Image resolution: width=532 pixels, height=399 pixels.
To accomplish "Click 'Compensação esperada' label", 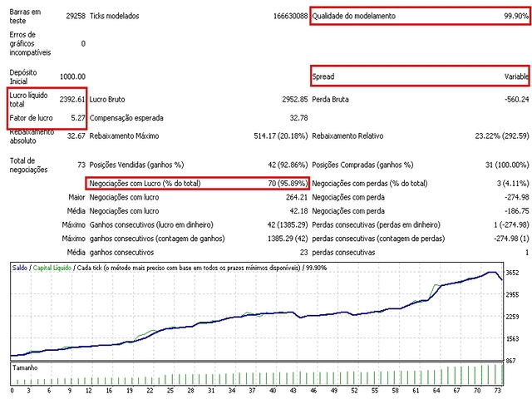I will point(126,118).
